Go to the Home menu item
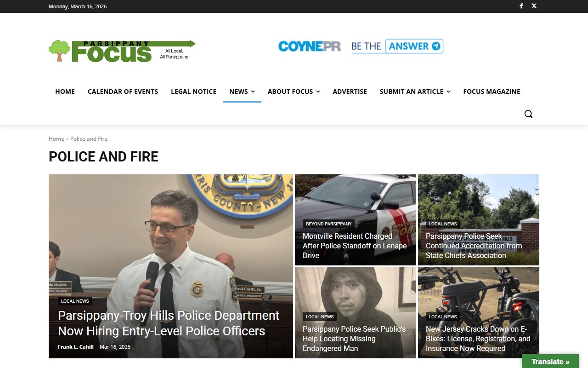The width and height of the screenshot is (588, 368). click(x=65, y=92)
